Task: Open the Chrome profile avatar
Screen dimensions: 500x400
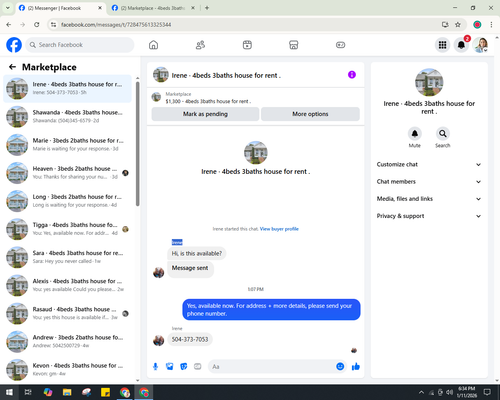Action: tap(477, 24)
